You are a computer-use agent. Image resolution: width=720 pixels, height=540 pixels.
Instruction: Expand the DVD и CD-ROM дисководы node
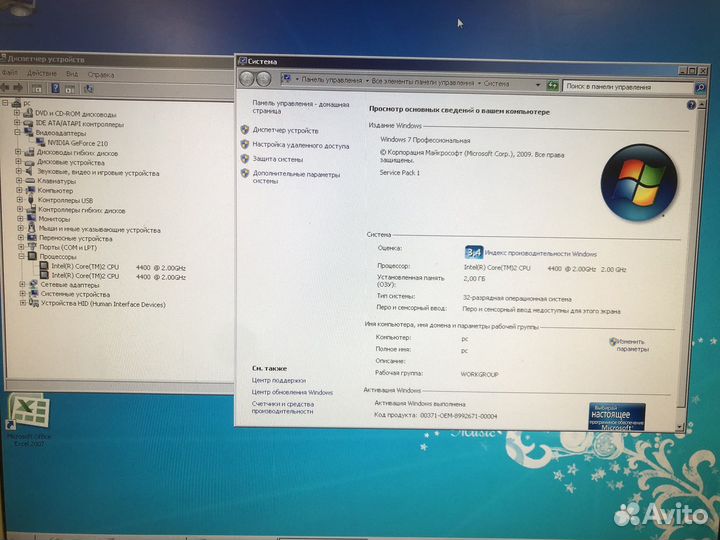point(19,114)
